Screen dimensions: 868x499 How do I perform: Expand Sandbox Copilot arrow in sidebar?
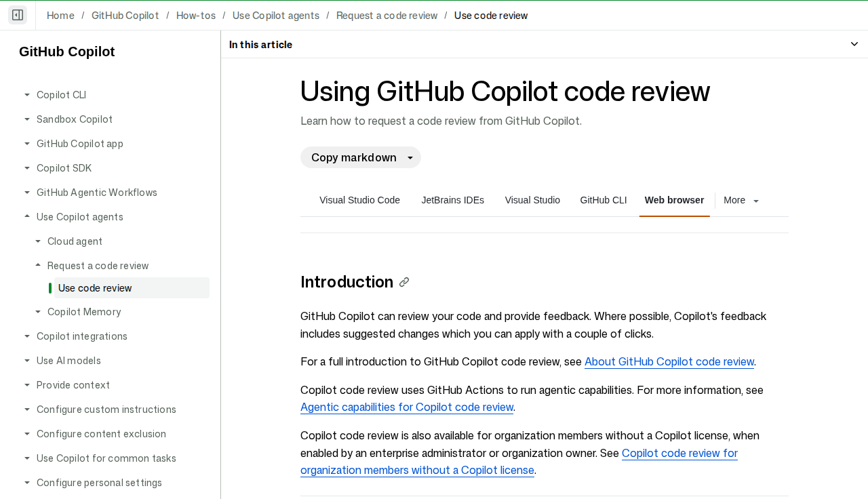(x=27, y=119)
